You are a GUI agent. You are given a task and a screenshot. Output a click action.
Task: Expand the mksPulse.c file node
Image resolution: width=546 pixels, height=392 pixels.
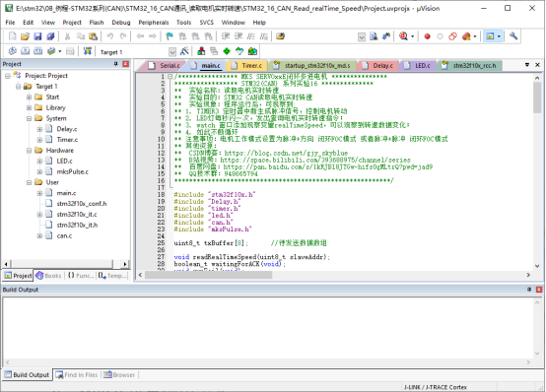[39, 172]
